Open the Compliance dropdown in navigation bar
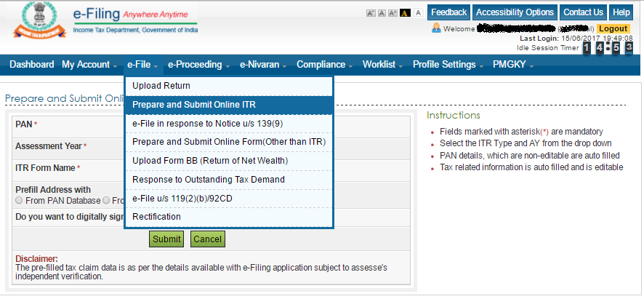 pyautogui.click(x=323, y=65)
